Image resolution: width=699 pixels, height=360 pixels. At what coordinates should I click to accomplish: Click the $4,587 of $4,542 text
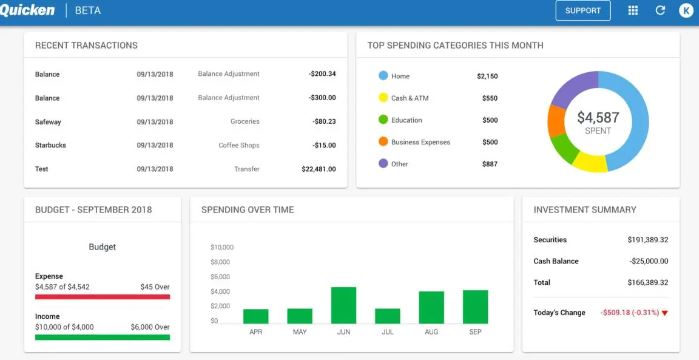(x=62, y=287)
